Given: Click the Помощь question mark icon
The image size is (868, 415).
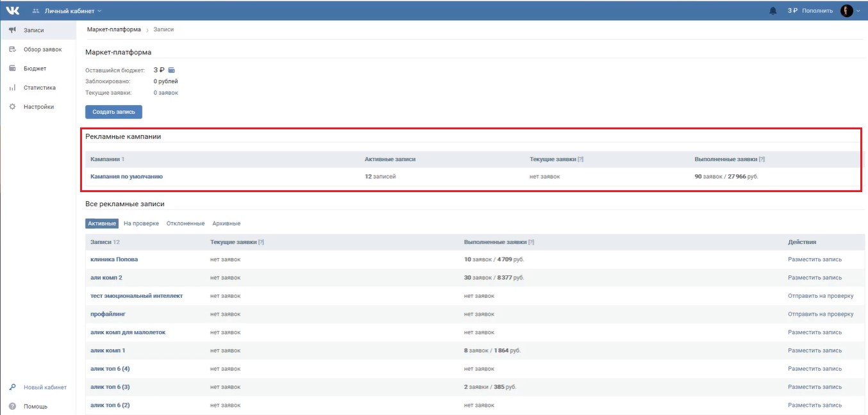Looking at the screenshot, I should (x=12, y=407).
